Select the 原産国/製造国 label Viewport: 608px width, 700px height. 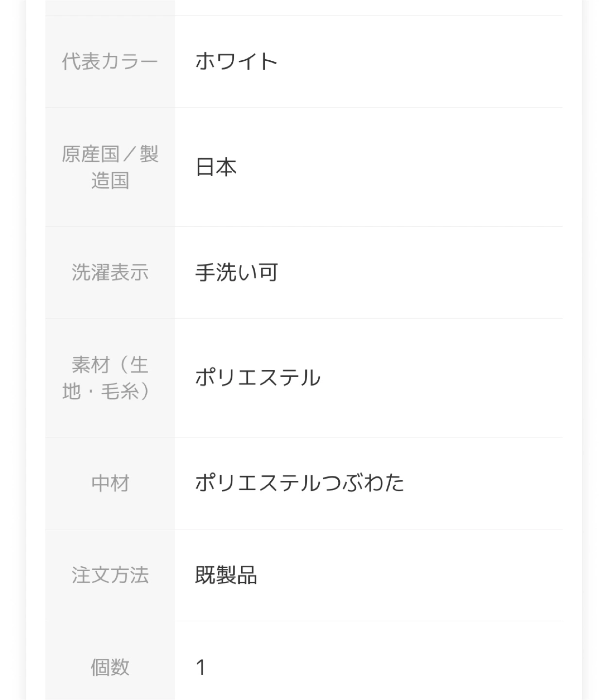coord(110,167)
